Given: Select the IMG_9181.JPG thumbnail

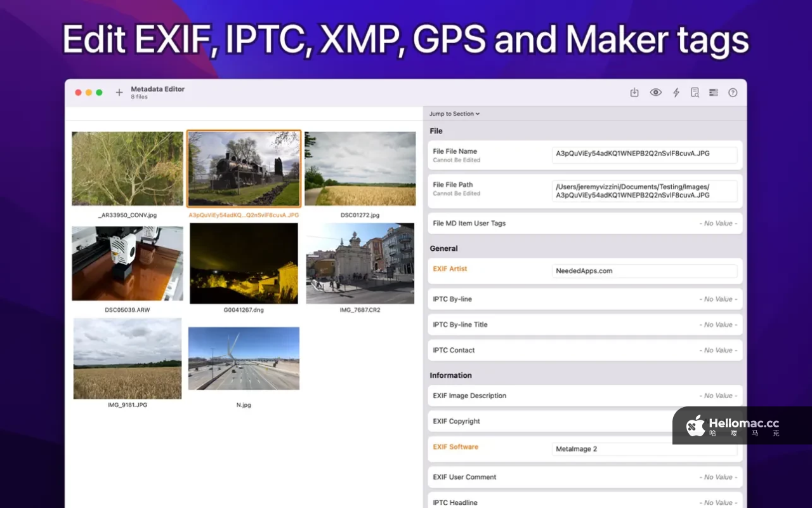Looking at the screenshot, I should pos(128,359).
